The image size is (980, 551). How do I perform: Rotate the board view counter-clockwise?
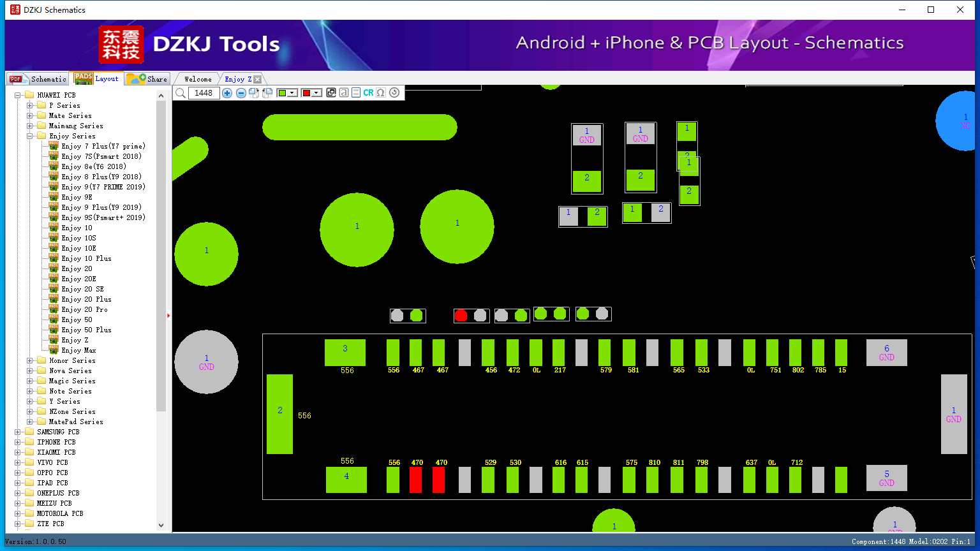coord(267,92)
